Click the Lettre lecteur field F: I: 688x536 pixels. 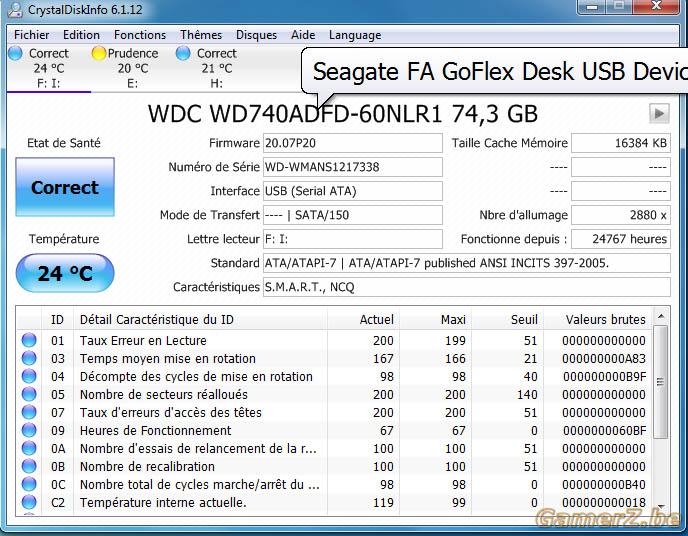click(x=353, y=239)
